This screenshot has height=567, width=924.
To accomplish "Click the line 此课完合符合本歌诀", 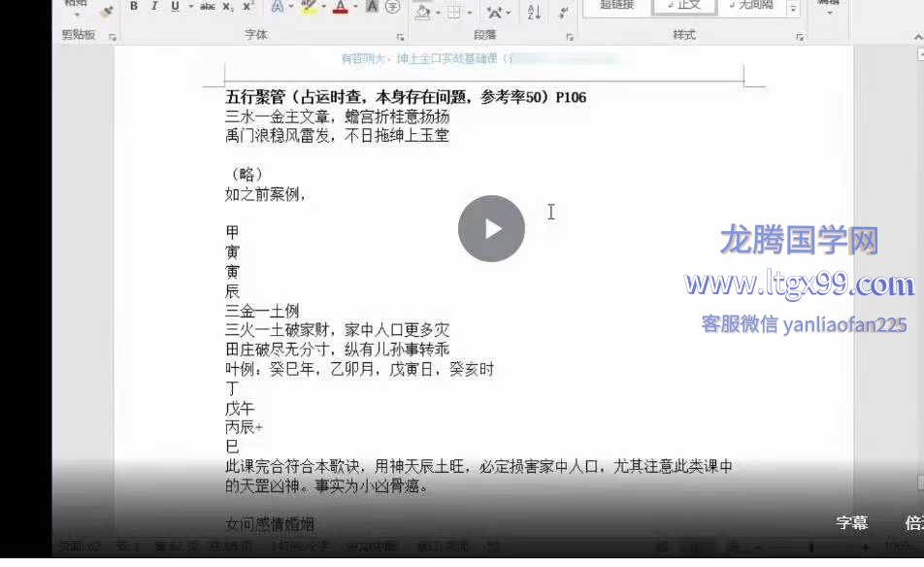I will [x=478, y=466].
